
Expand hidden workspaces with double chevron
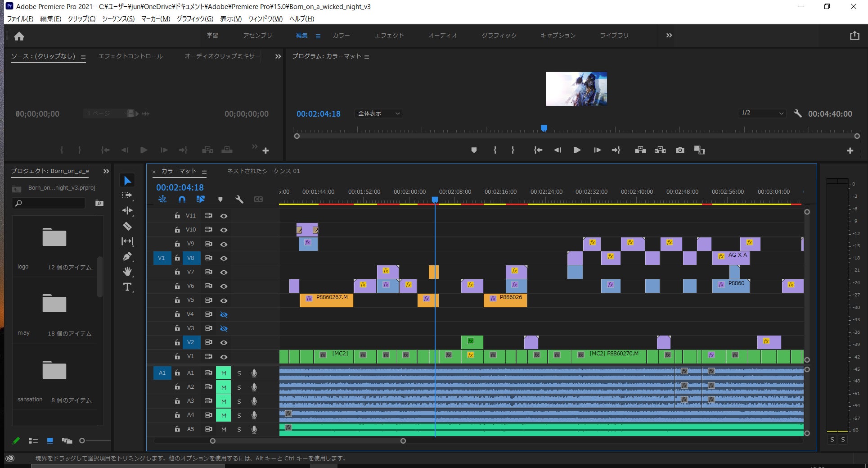click(669, 35)
